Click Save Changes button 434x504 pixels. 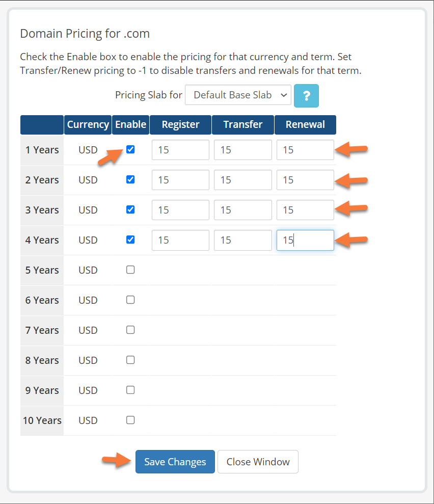coord(175,462)
